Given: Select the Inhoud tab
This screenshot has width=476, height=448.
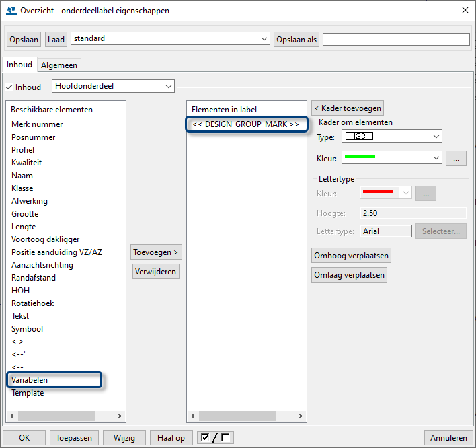Looking at the screenshot, I should (19, 65).
